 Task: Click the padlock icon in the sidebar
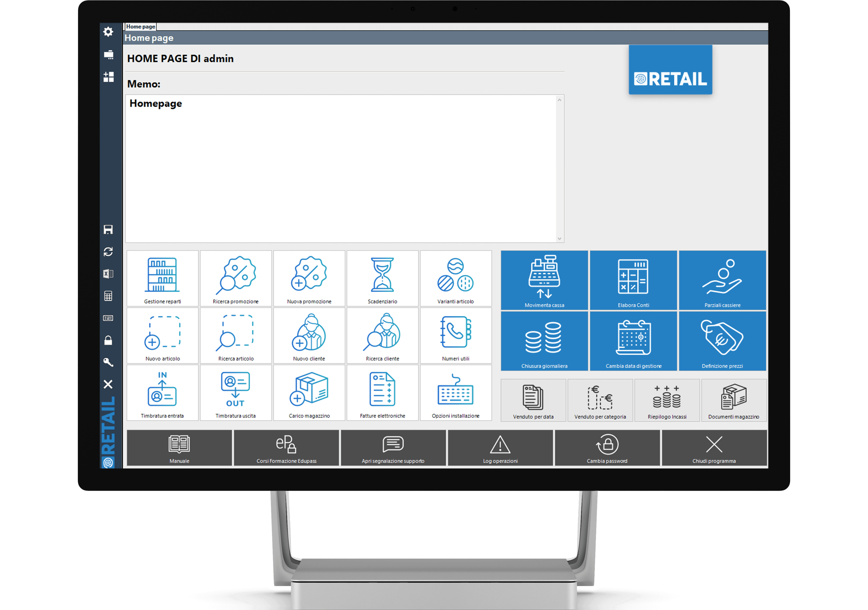pos(108,340)
